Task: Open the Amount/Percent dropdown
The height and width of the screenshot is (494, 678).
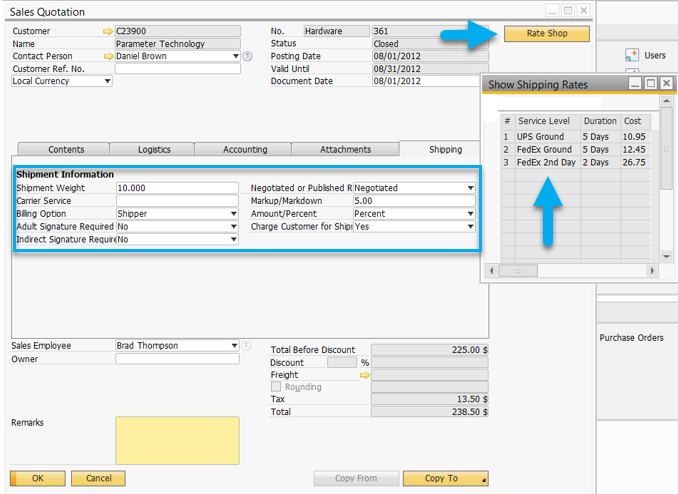Action: point(470,214)
